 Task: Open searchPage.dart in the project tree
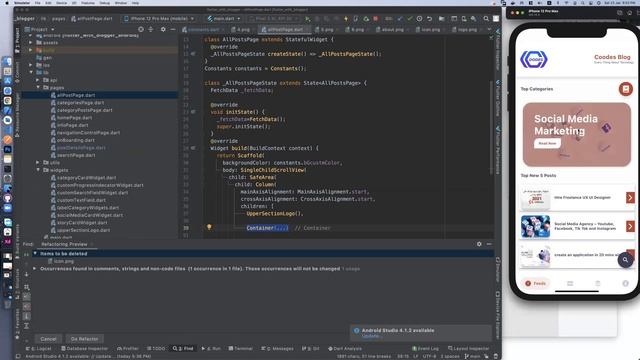click(76, 155)
